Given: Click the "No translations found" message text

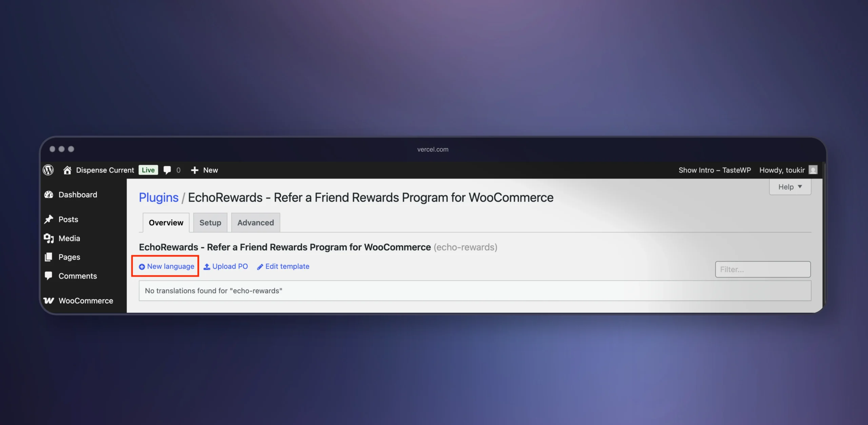Looking at the screenshot, I should [214, 290].
